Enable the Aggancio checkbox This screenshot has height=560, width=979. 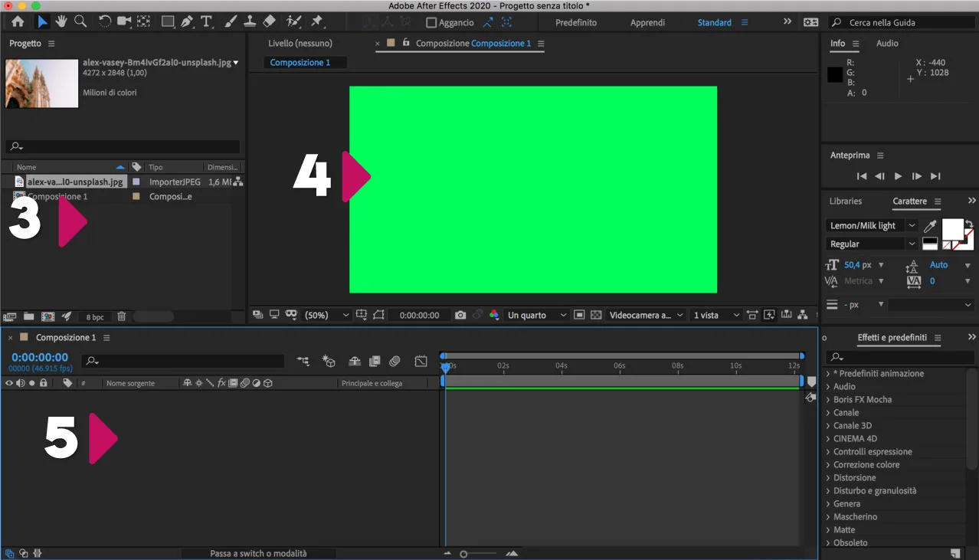coord(431,23)
